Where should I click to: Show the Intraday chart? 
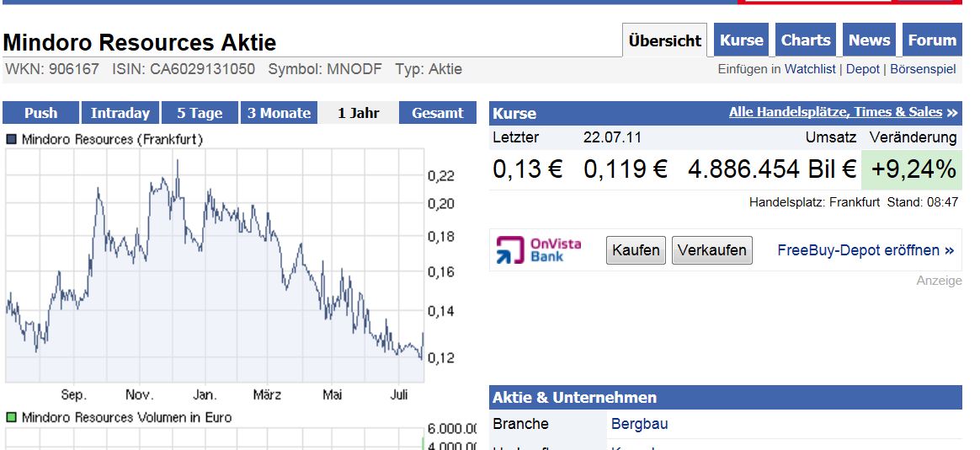[x=120, y=113]
